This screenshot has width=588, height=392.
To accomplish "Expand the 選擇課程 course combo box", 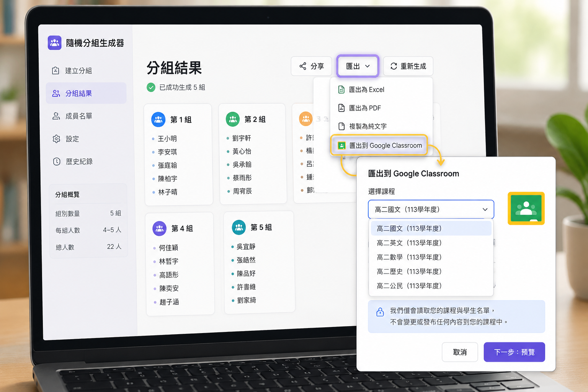I will [x=431, y=209].
